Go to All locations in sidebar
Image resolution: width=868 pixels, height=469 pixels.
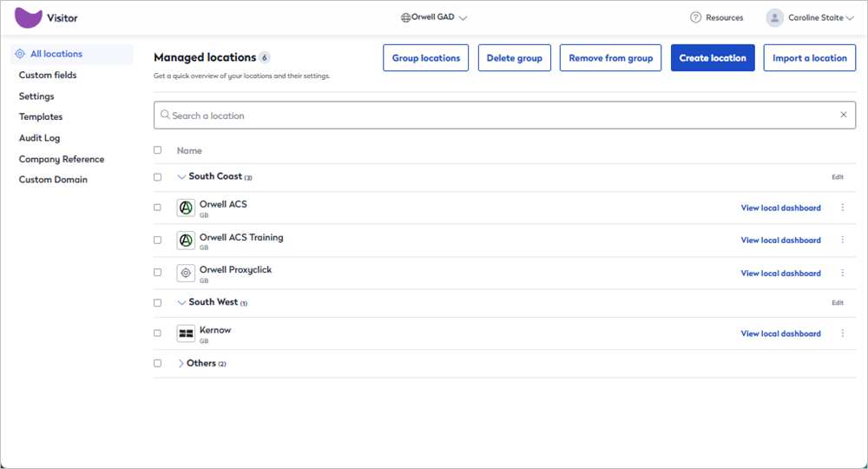coord(72,54)
